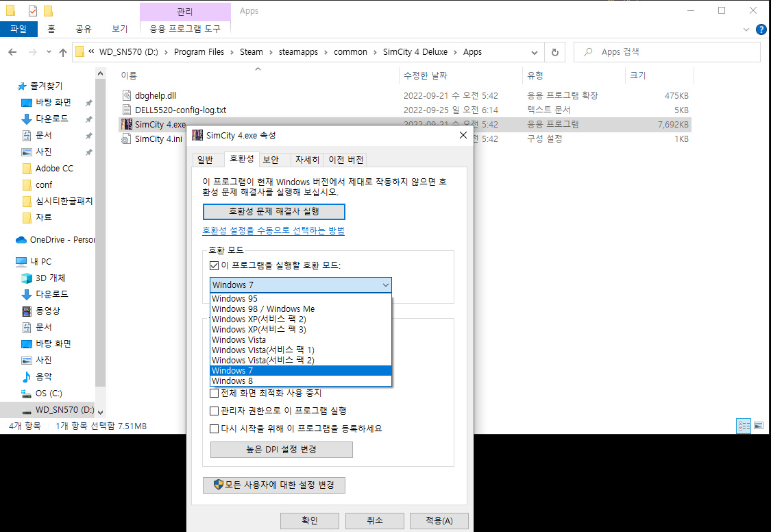Open recent locations dropdown next to forward

click(x=49, y=52)
